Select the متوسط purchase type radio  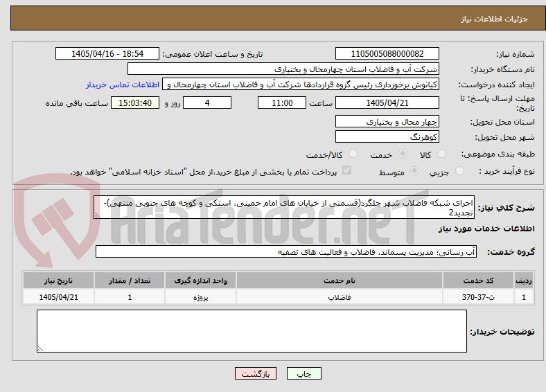point(415,170)
